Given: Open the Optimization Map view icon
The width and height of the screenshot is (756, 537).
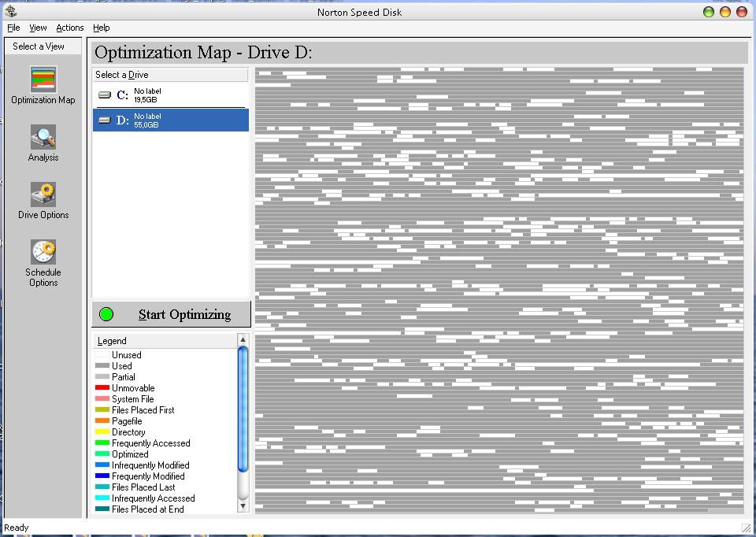Looking at the screenshot, I should pos(43,79).
